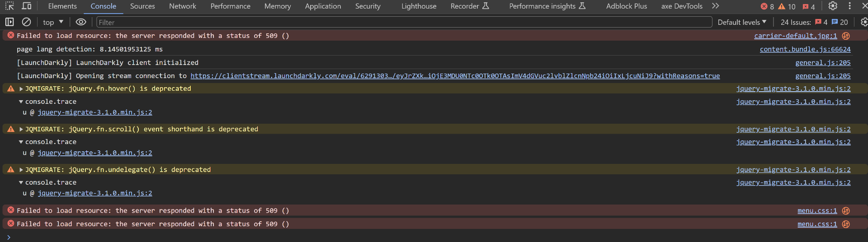Switch to the Lighthouse tab
868x242 pixels.
pos(419,6)
